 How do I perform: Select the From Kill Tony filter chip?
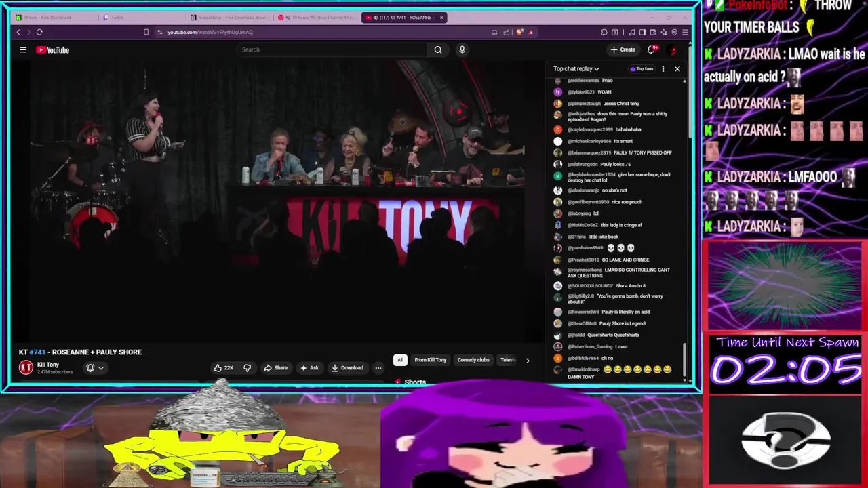click(431, 360)
